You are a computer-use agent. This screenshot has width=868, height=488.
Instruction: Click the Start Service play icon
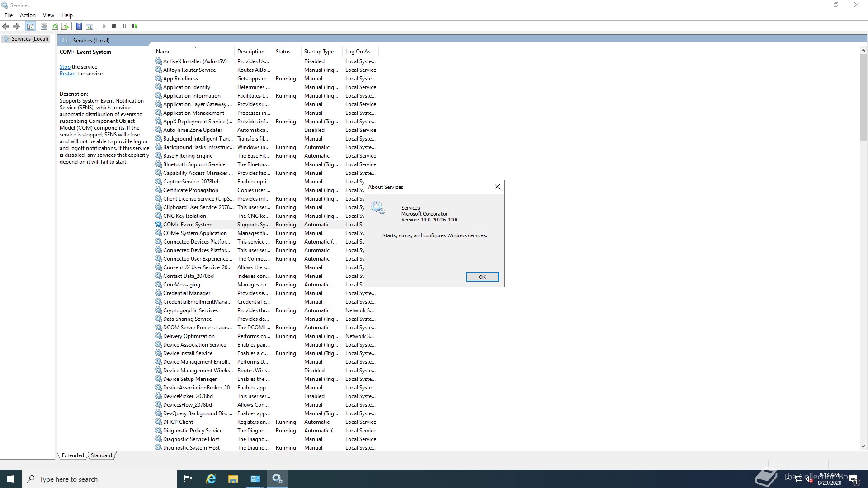104,26
